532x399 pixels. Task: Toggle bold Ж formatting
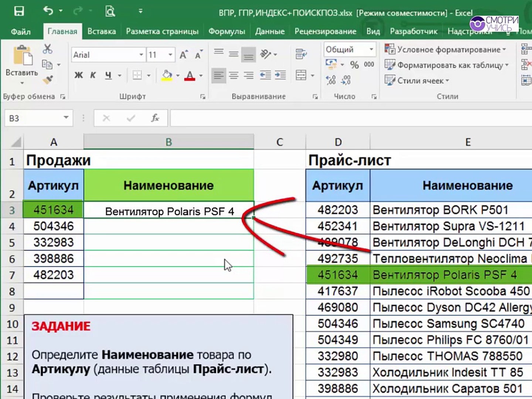(x=78, y=75)
